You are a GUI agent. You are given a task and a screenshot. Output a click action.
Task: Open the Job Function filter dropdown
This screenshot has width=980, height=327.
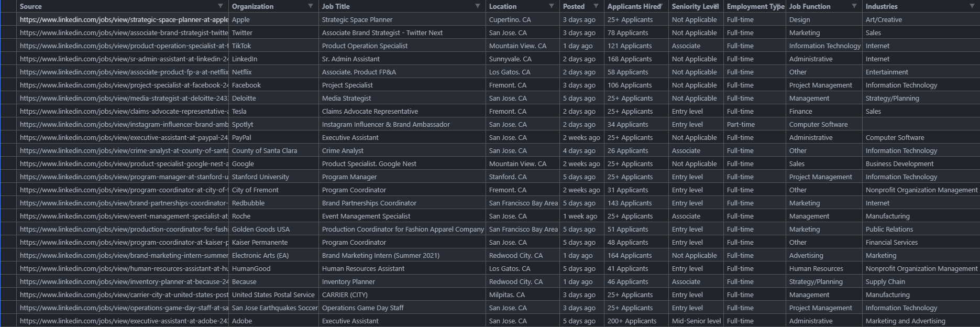coord(854,6)
